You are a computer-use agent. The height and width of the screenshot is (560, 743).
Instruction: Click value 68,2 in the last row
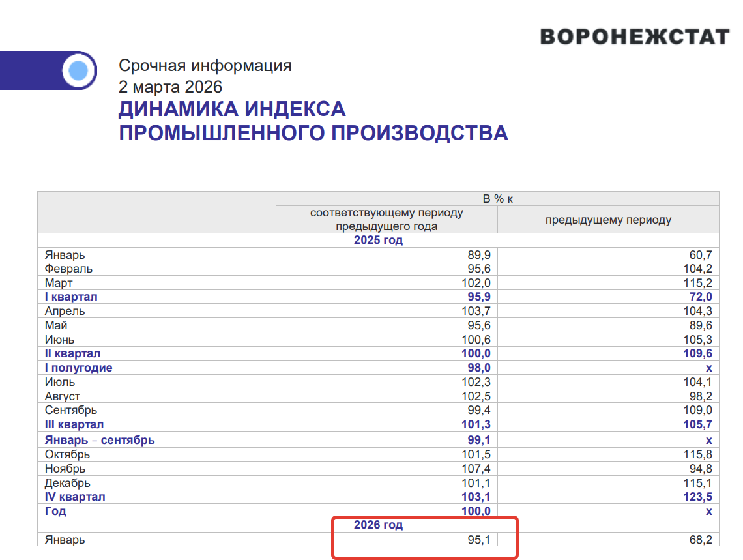(700, 540)
